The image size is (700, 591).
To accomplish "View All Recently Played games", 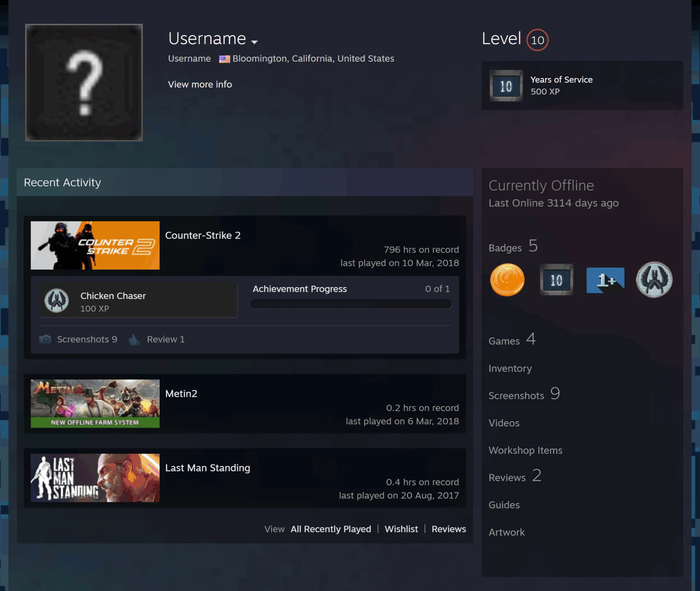I will pos(331,529).
